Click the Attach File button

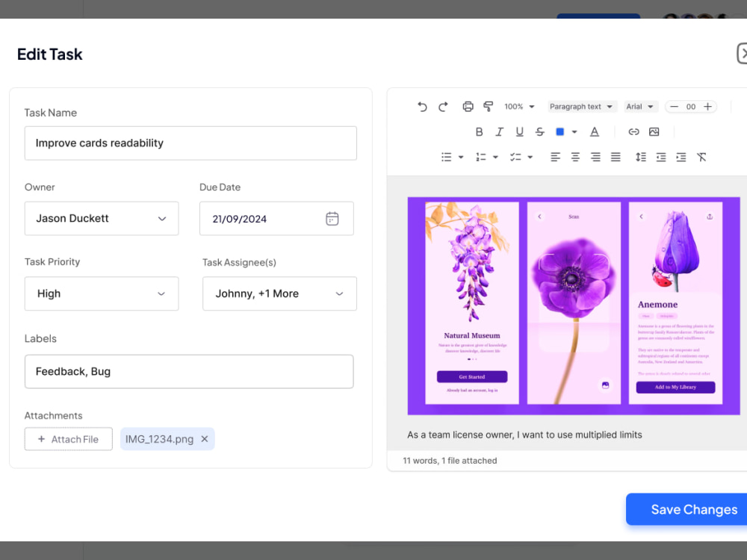pos(69,439)
